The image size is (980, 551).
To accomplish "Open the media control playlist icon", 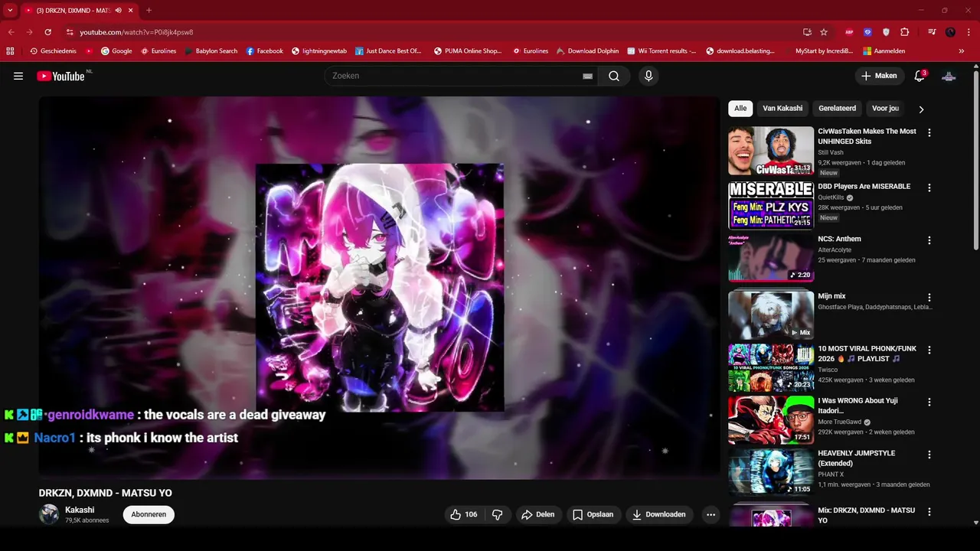I will tap(932, 32).
